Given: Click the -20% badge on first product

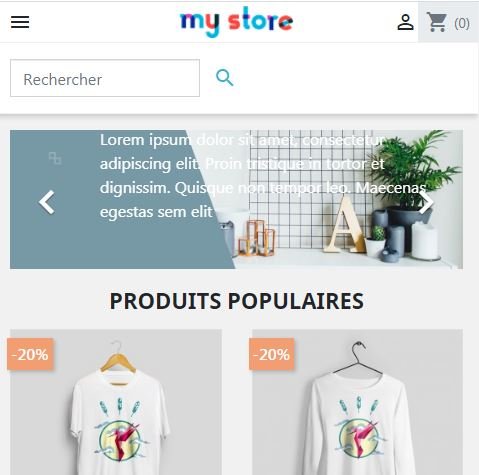Looking at the screenshot, I should tap(30, 354).
